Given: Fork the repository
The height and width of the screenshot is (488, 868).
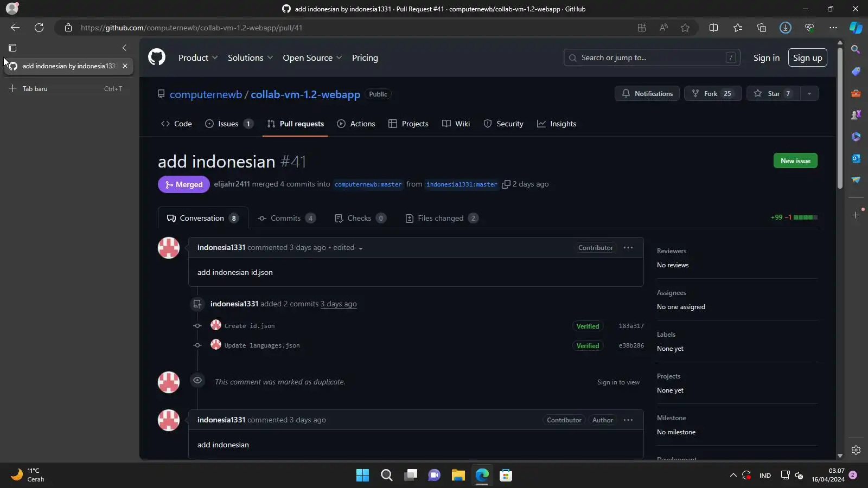Looking at the screenshot, I should click(712, 94).
